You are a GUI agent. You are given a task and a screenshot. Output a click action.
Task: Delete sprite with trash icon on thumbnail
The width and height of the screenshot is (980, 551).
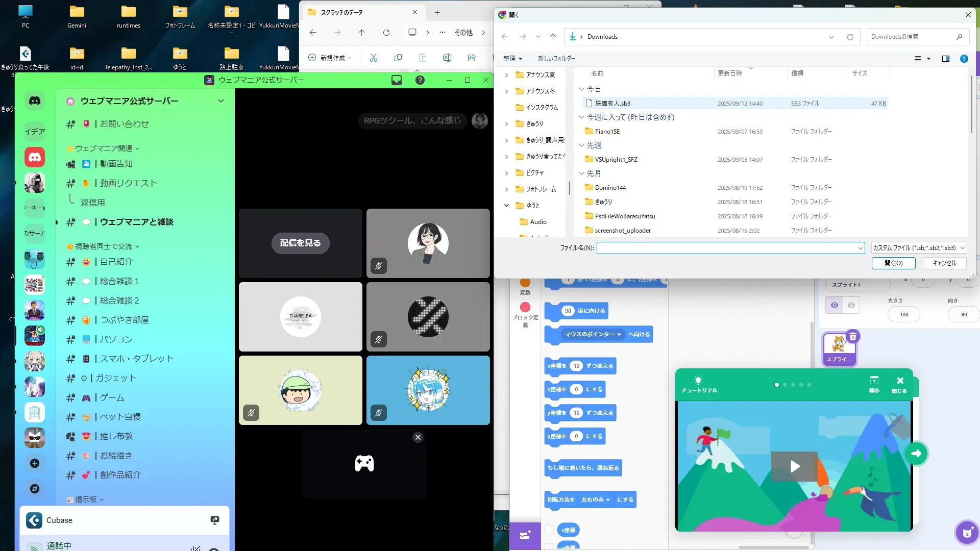pyautogui.click(x=852, y=337)
